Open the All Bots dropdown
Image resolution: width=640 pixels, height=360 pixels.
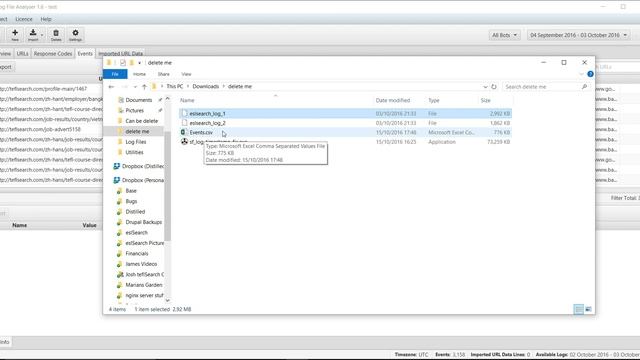pyautogui.click(x=504, y=35)
